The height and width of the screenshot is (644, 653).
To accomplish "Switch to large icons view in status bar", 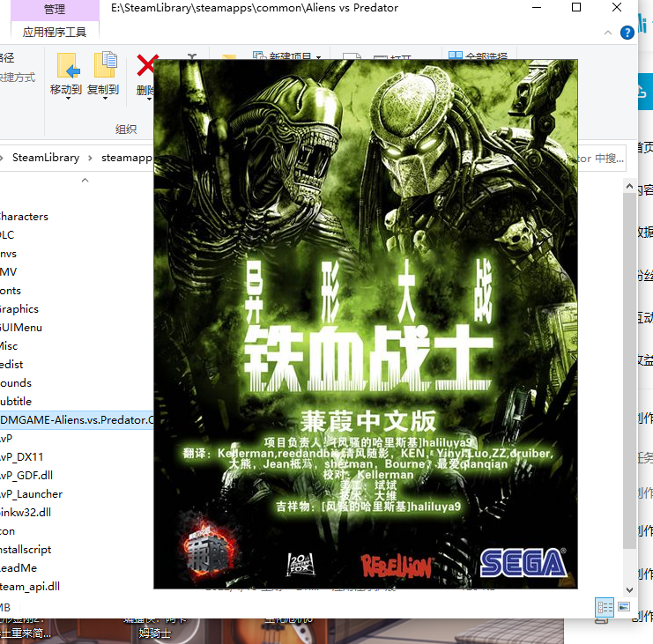I will coord(624,607).
